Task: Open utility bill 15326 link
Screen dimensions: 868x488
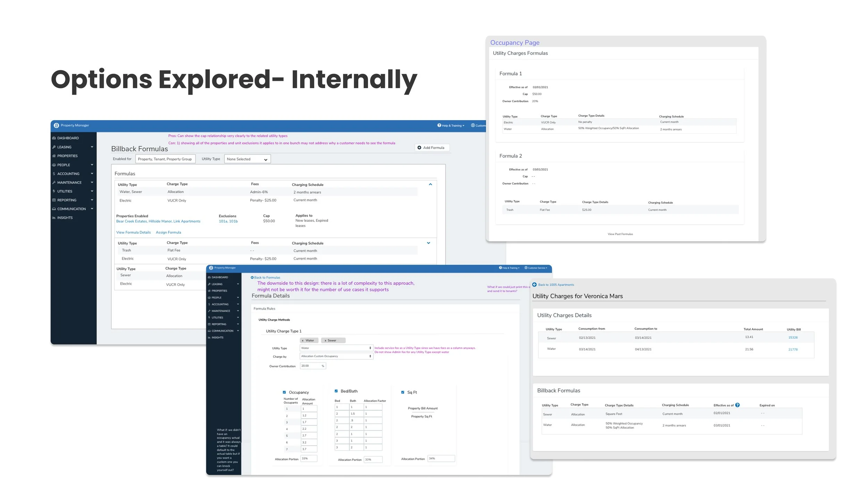Action: tap(793, 337)
